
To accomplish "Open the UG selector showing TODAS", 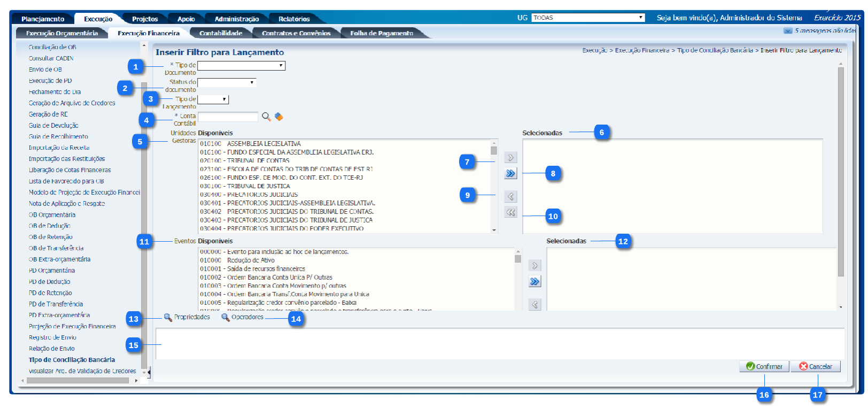I will 588,18.
